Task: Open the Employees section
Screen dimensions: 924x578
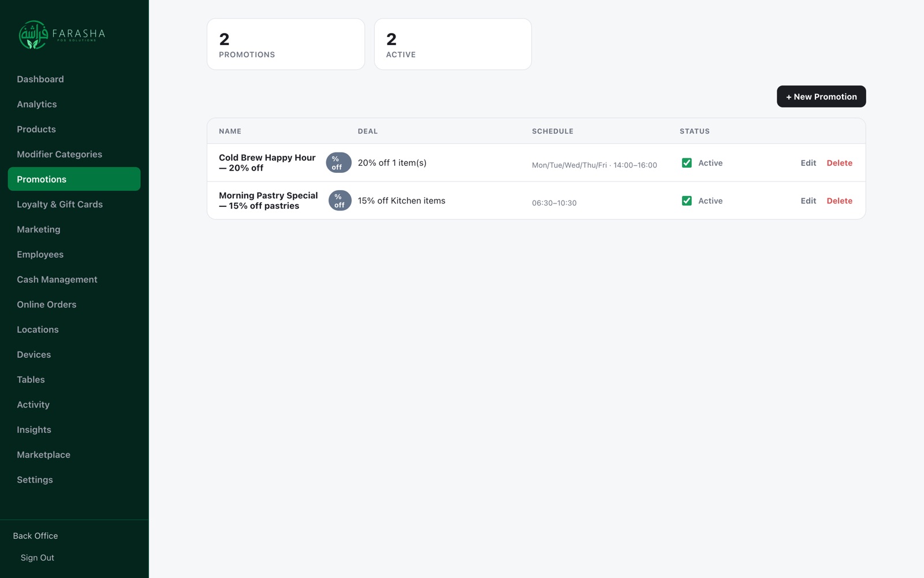Action: [x=74, y=254]
